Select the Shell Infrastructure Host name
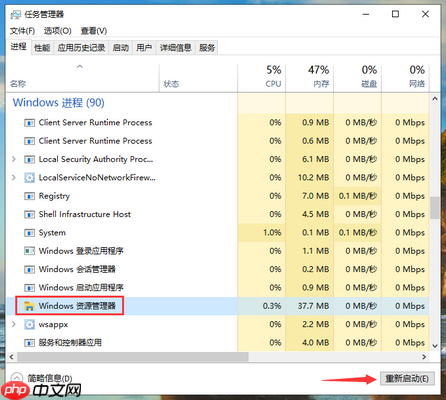The width and height of the screenshot is (446, 400). click(85, 214)
